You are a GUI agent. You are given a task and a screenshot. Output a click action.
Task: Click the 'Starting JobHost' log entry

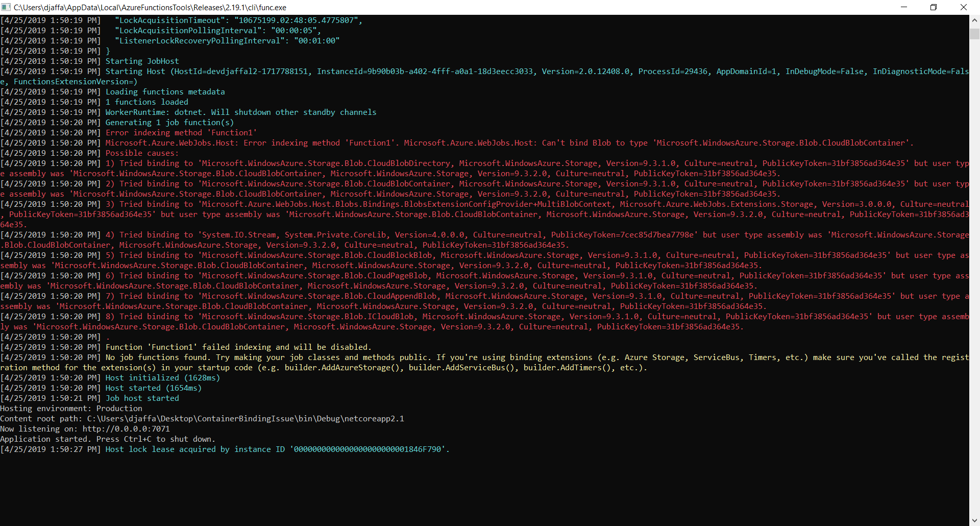pos(141,61)
